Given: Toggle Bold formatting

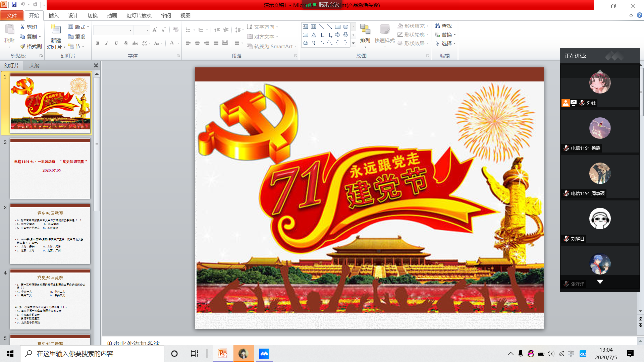Looking at the screenshot, I should pos(98,43).
